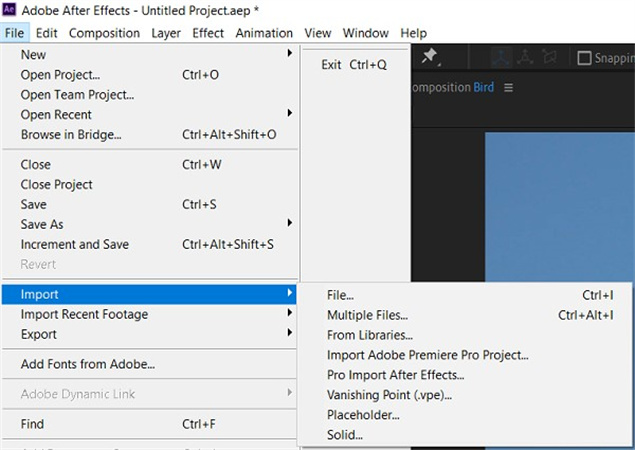The image size is (635, 450).
Task: Click the After Effects app icon in title bar
Action: 10,10
